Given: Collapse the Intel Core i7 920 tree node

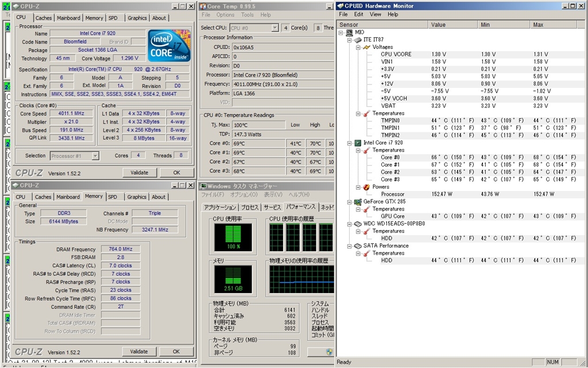Looking at the screenshot, I should [350, 143].
